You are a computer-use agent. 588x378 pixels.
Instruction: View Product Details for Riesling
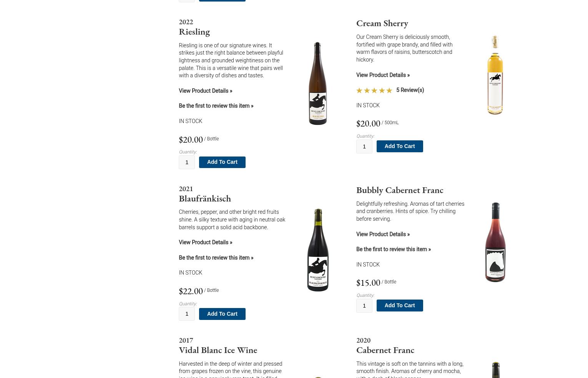pyautogui.click(x=206, y=91)
